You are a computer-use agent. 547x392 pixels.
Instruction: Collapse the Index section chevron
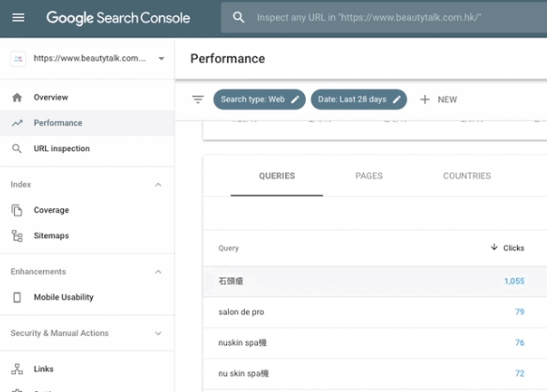click(158, 185)
